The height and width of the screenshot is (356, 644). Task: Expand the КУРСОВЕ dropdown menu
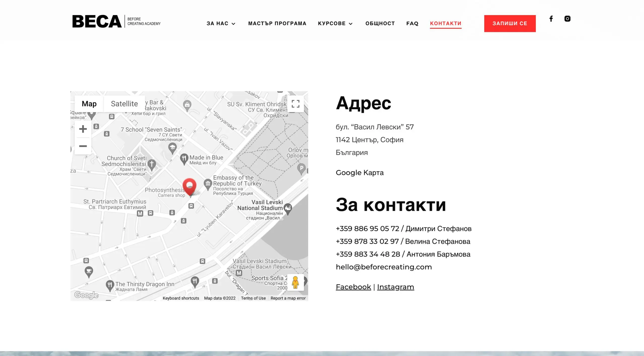335,23
